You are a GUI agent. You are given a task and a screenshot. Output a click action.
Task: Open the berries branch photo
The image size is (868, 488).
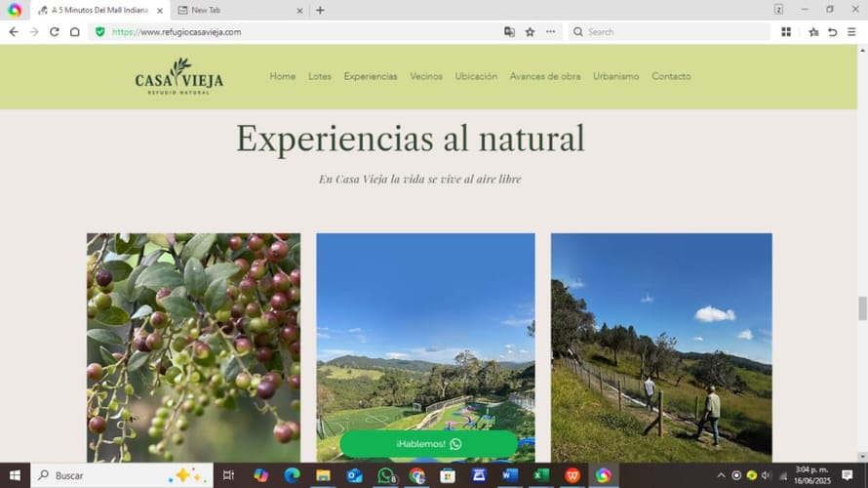point(193,347)
